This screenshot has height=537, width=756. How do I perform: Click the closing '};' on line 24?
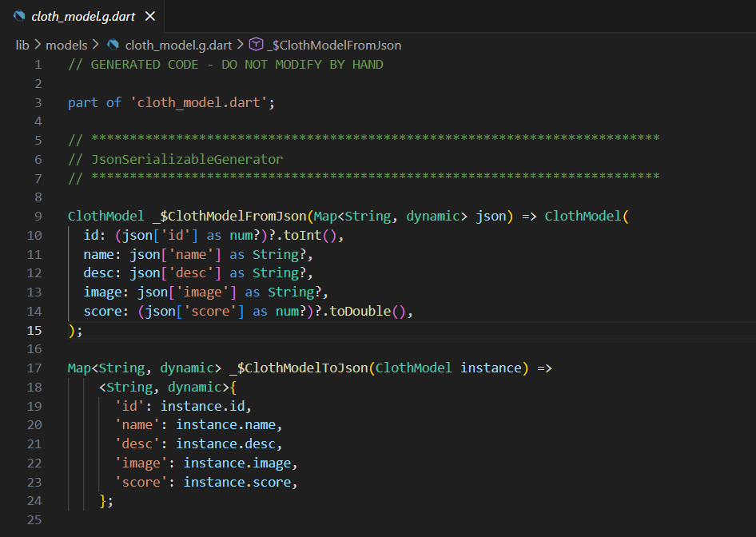click(106, 501)
